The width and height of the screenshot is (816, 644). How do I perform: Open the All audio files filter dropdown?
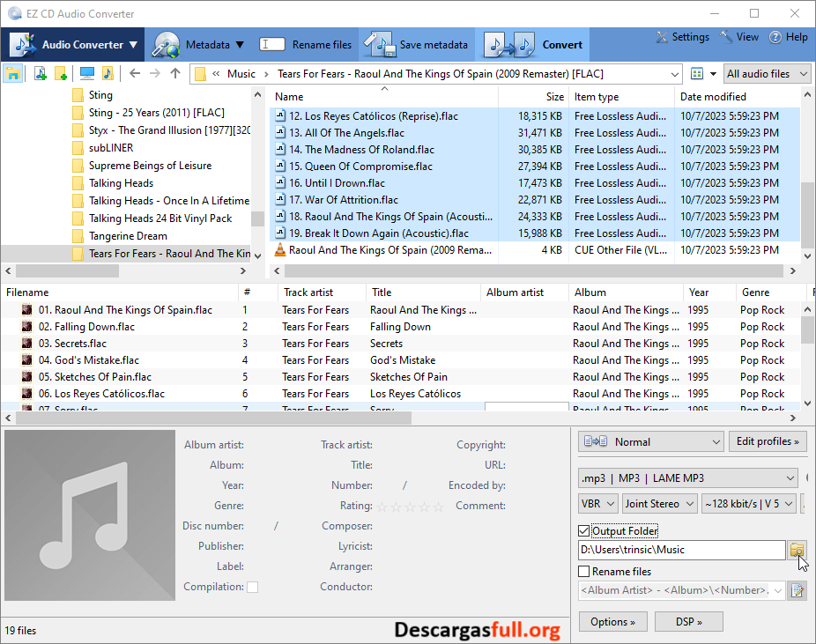767,73
